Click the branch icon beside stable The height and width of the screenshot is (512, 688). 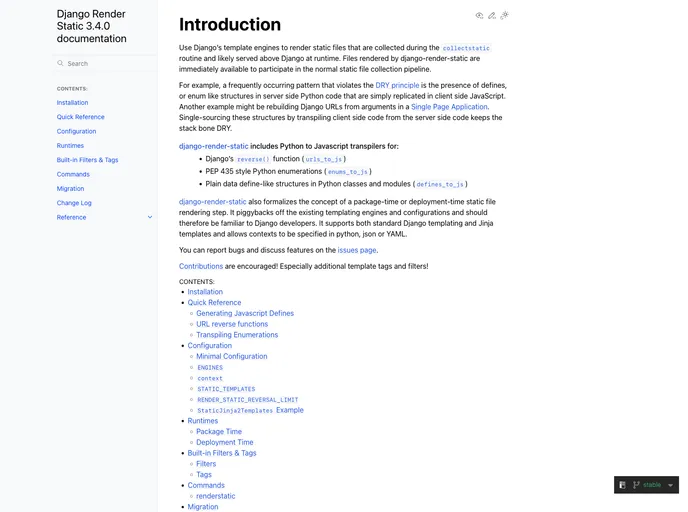point(637,485)
